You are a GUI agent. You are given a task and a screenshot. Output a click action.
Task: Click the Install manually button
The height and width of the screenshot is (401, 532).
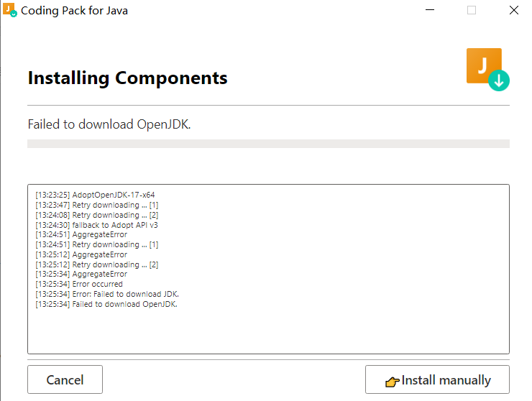click(x=437, y=379)
